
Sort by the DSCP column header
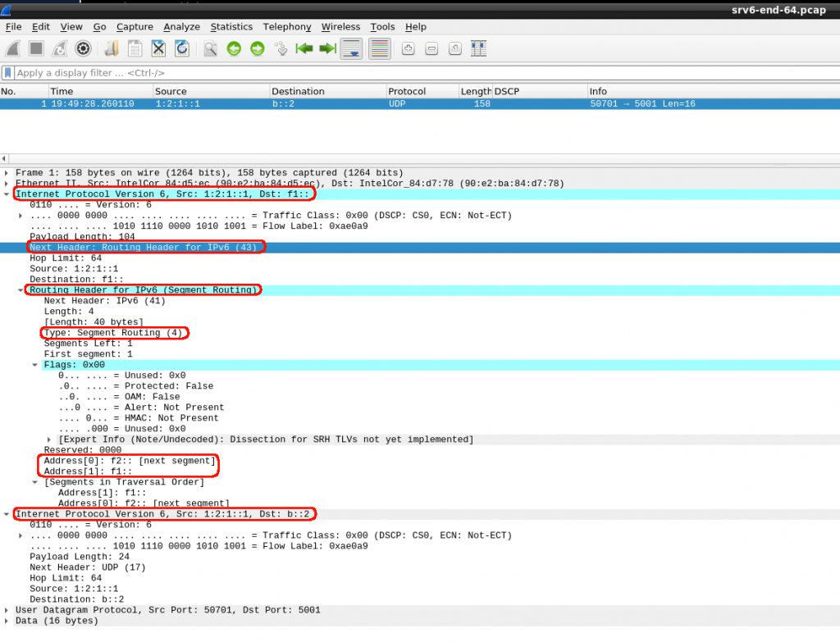coord(539,91)
